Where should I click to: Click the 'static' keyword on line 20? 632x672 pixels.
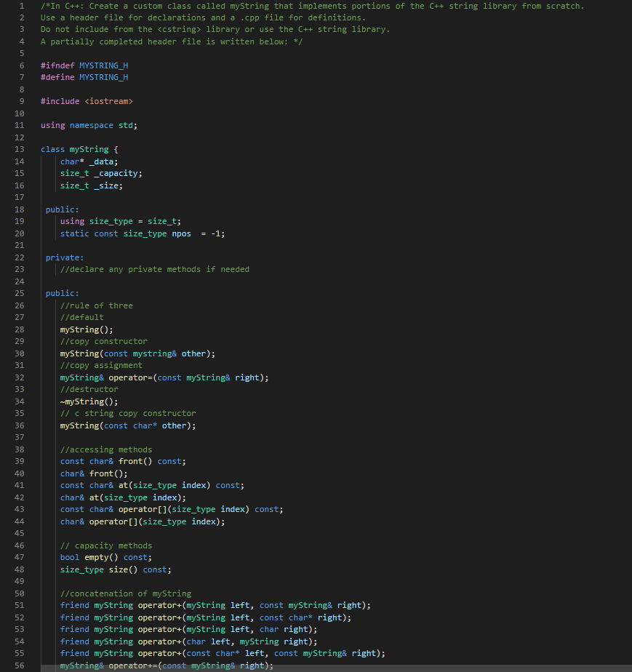pos(75,233)
